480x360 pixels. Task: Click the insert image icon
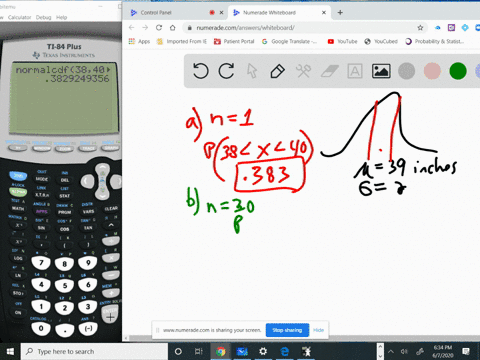coord(381,71)
